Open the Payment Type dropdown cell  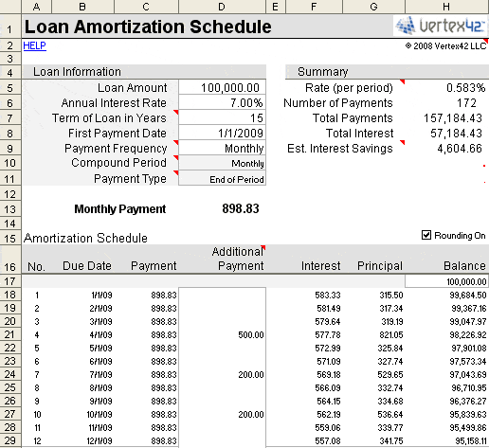(x=222, y=178)
